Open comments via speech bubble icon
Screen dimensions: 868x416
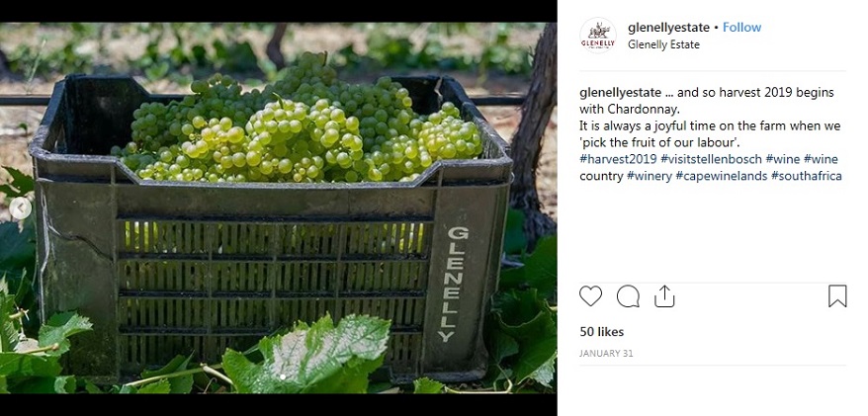click(628, 296)
